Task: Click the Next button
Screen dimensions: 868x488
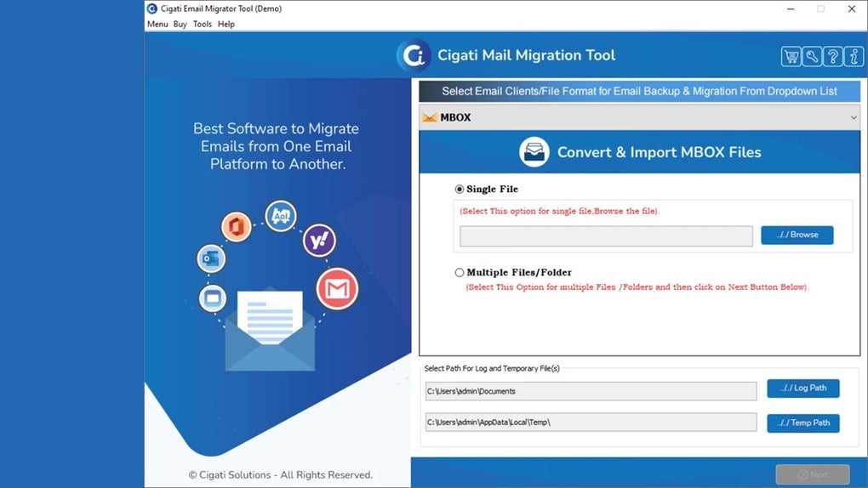Action: click(812, 474)
